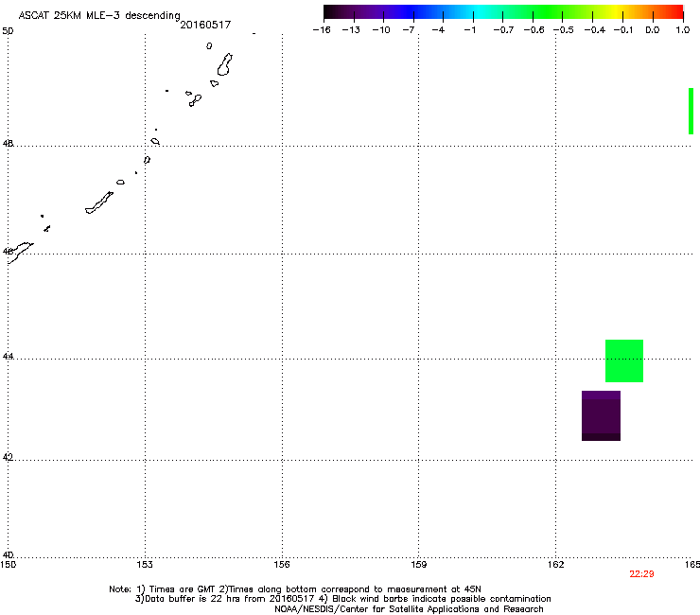Click the dark purple data block near 43N
The height and width of the screenshot is (615, 700).
click(x=601, y=415)
